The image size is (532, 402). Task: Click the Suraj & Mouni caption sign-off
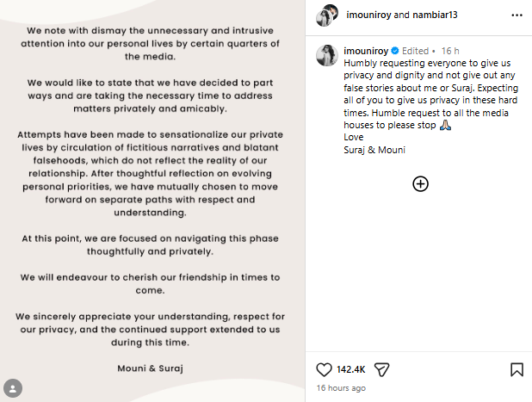pyautogui.click(x=374, y=150)
